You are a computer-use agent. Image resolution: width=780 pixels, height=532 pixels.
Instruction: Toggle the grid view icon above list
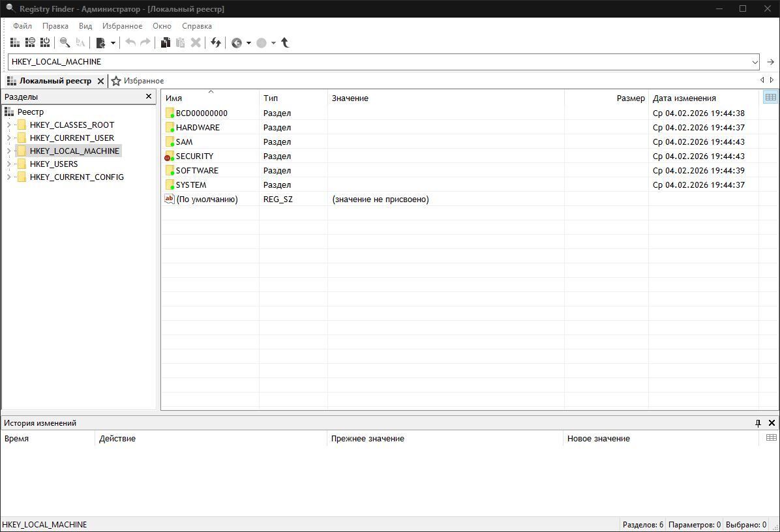click(770, 97)
